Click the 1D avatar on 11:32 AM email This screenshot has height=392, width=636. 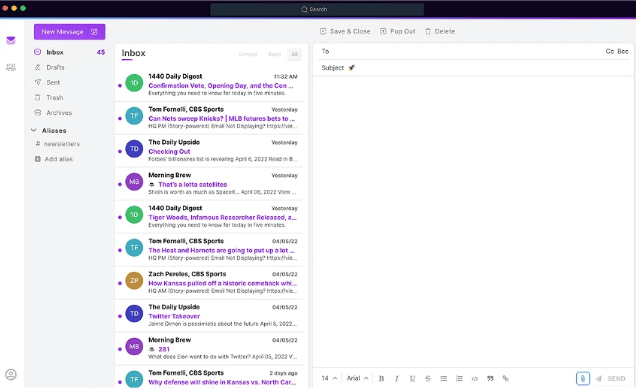134,83
